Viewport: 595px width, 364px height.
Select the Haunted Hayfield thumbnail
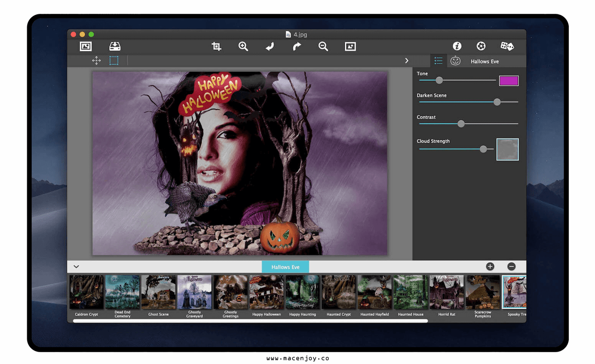coord(375,292)
